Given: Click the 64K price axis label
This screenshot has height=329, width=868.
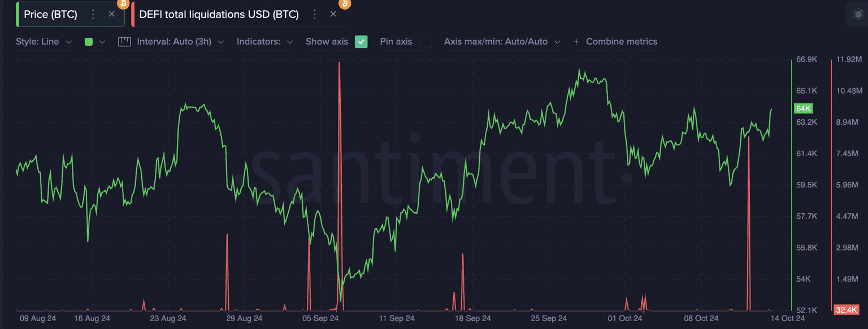Looking at the screenshot, I should [803, 108].
